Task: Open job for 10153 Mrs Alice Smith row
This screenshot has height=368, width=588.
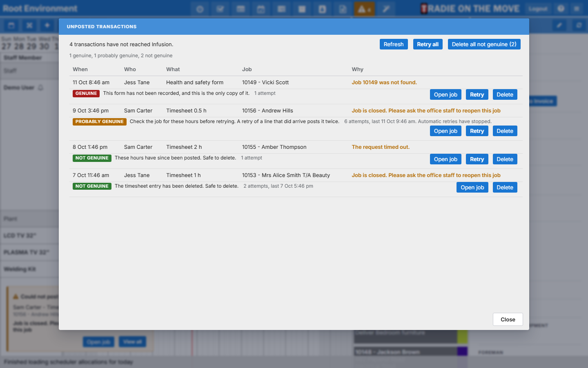Action: 472,187
